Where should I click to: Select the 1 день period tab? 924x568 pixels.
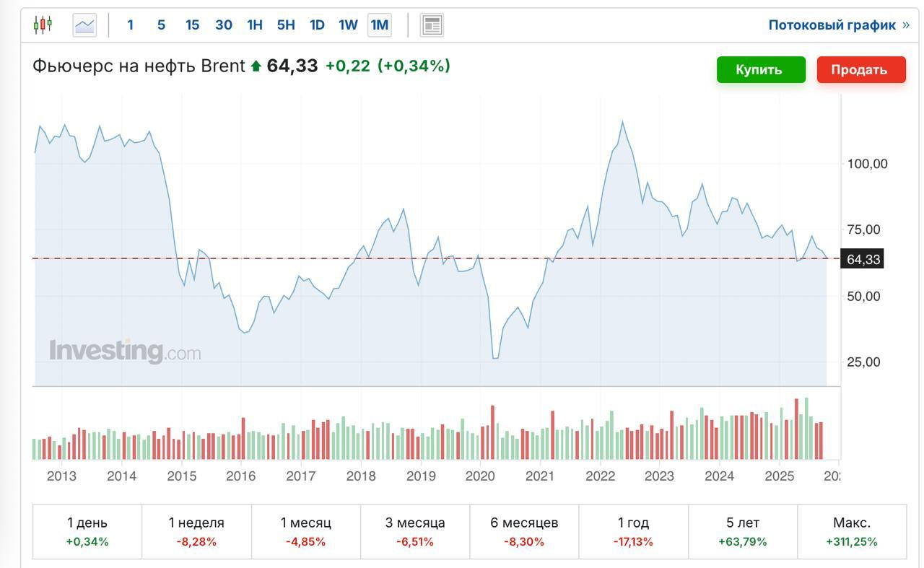coord(87,531)
